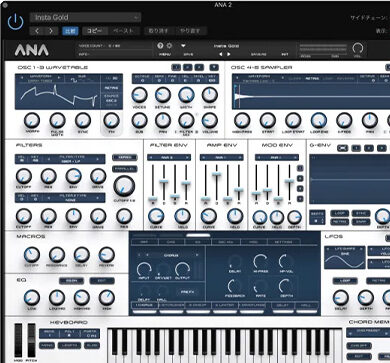Open the Chorus effect type selector
390x363 pixels.
[x=171, y=255]
